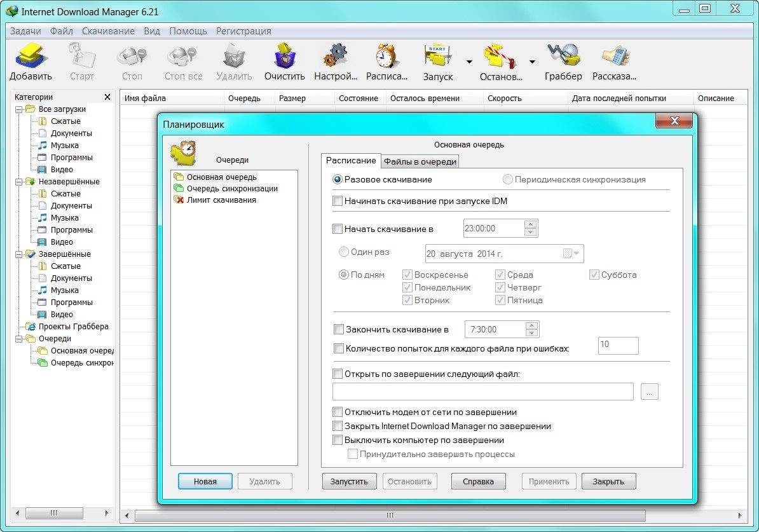The image size is (759, 532).
Task: Check Закрыть Internet Download Manager по завершении
Action: (x=338, y=426)
